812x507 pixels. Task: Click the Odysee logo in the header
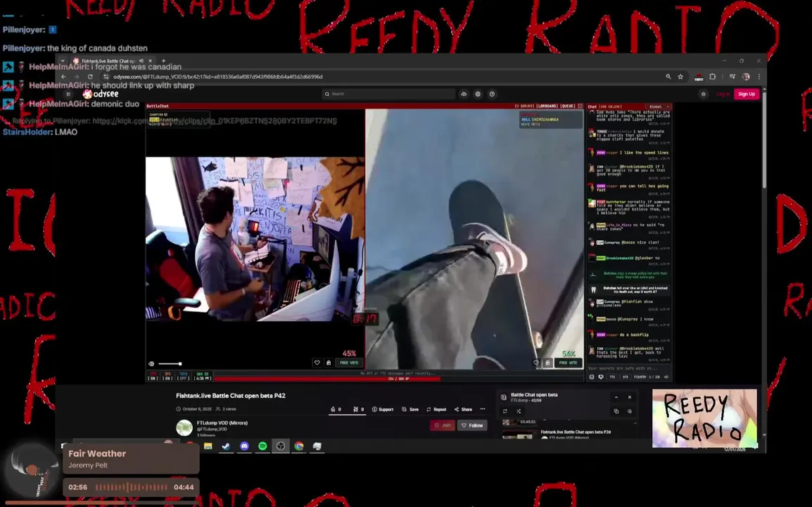click(x=101, y=94)
